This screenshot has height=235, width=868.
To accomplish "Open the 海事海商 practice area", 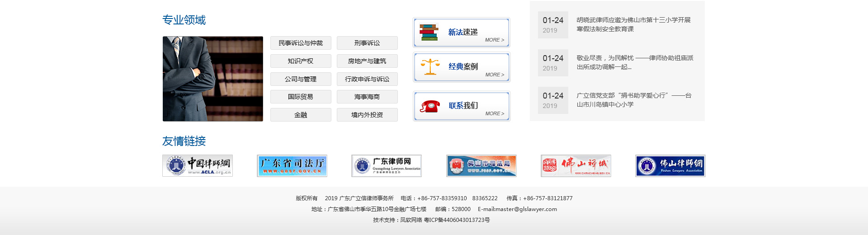I will click(x=367, y=97).
